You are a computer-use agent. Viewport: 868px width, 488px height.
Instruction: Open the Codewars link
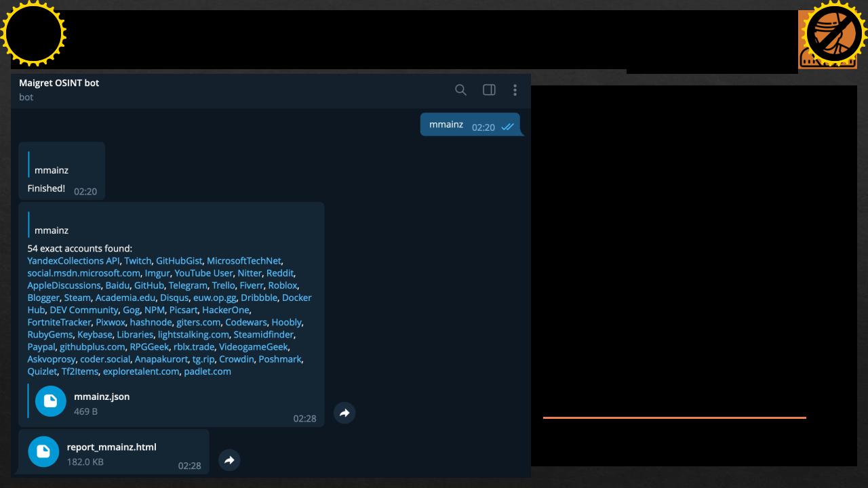pos(245,322)
